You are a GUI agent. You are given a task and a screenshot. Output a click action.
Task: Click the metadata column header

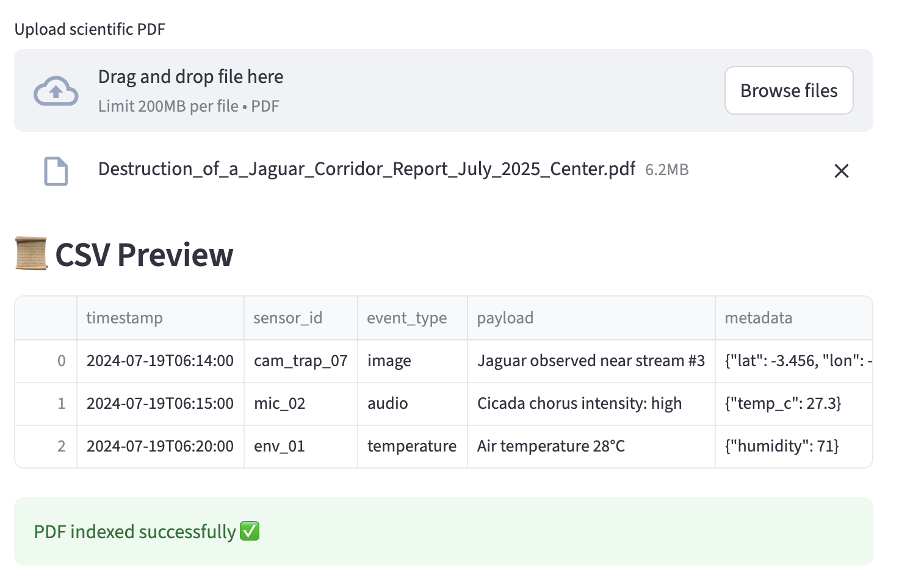click(x=758, y=318)
